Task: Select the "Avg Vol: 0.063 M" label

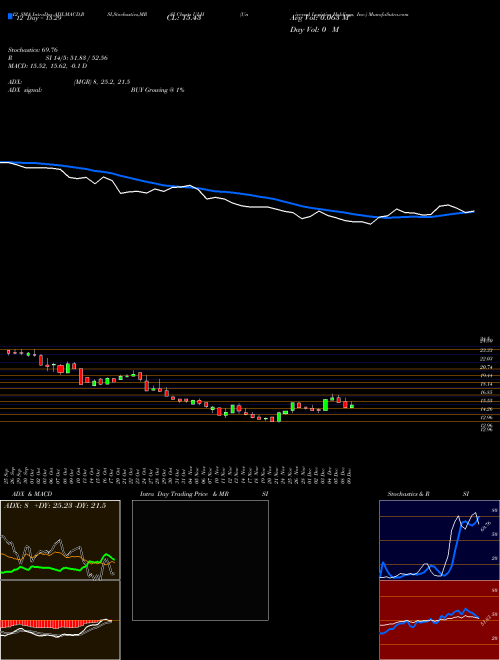Action: coord(319,18)
